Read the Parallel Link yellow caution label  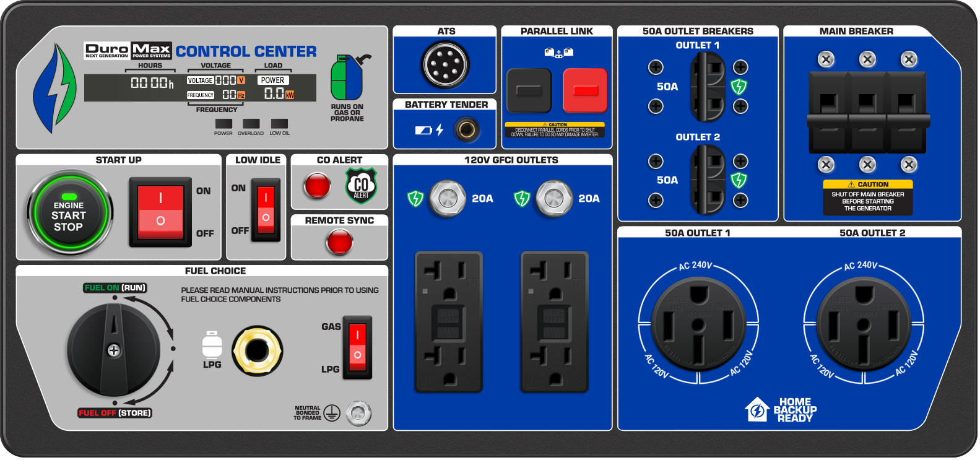point(555,129)
